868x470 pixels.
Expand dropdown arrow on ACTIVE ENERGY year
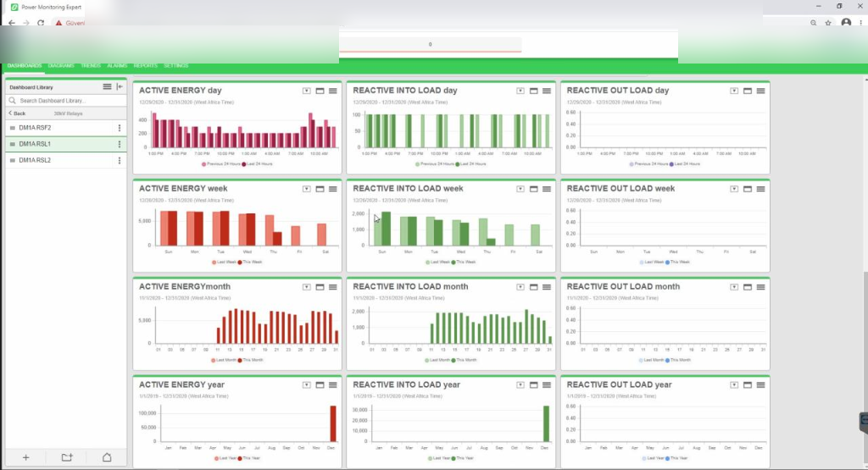tap(306, 384)
